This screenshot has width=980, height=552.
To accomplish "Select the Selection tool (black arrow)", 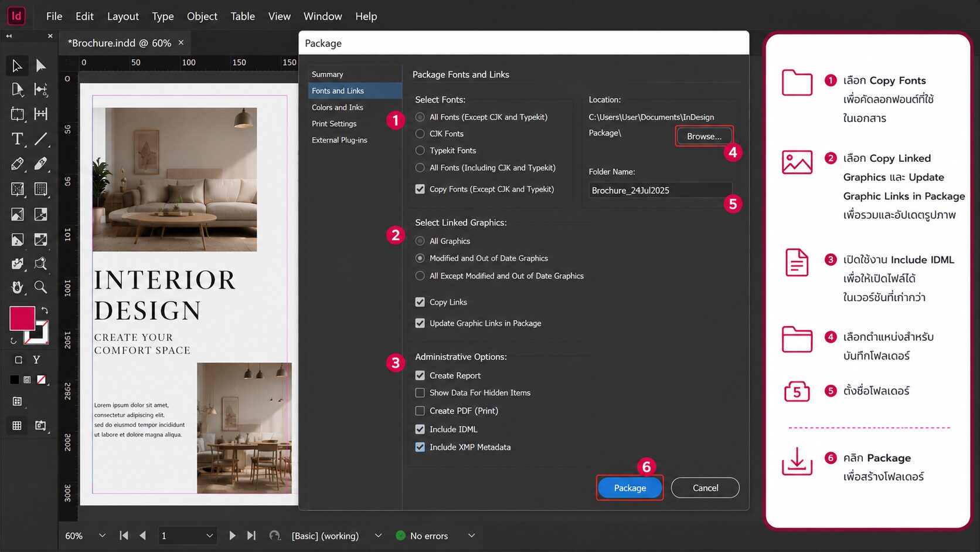I will coord(17,65).
